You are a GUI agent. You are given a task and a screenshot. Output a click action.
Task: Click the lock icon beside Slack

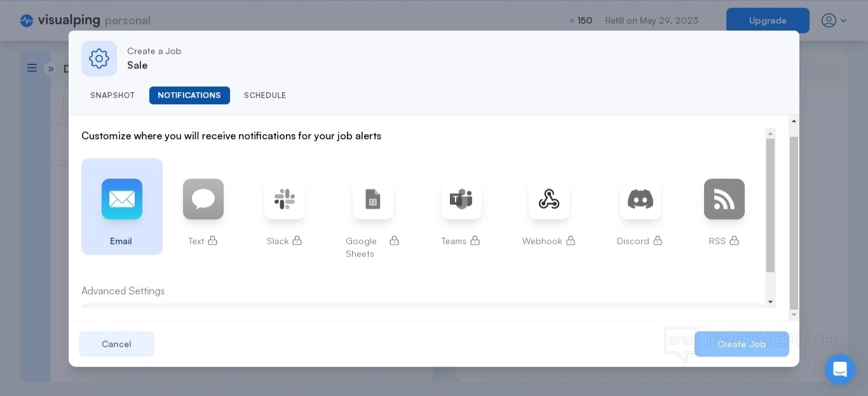tap(297, 240)
